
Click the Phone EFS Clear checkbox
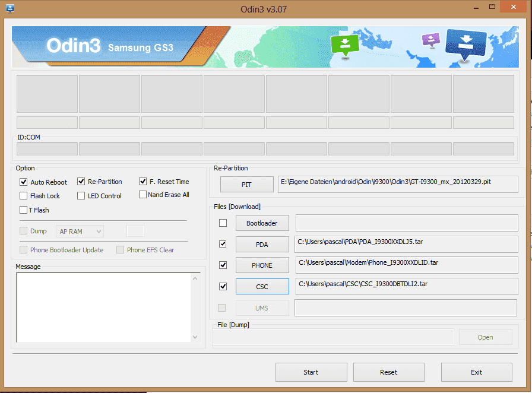click(x=120, y=250)
